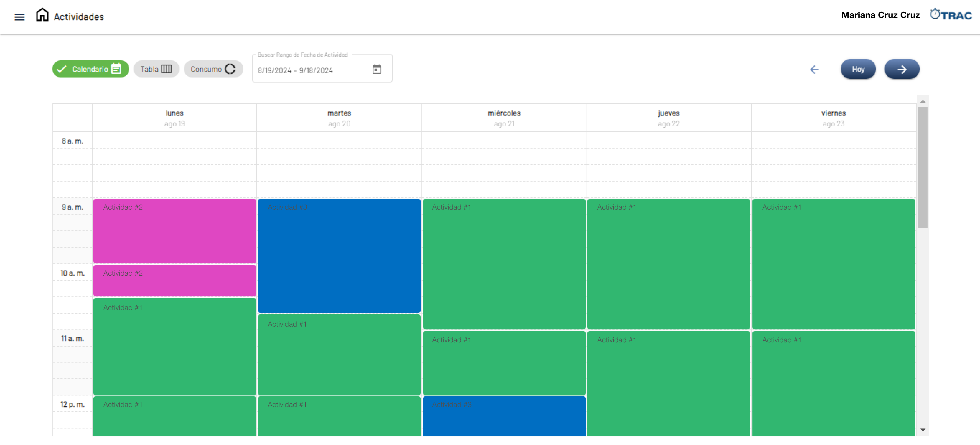Click the home icon beside Actividades
This screenshot has height=445, width=980.
(42, 15)
